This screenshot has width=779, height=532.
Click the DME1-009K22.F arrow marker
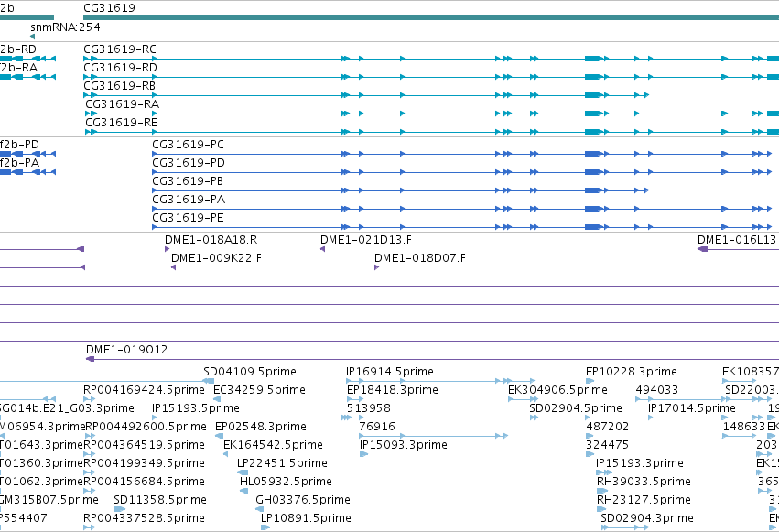tap(173, 267)
